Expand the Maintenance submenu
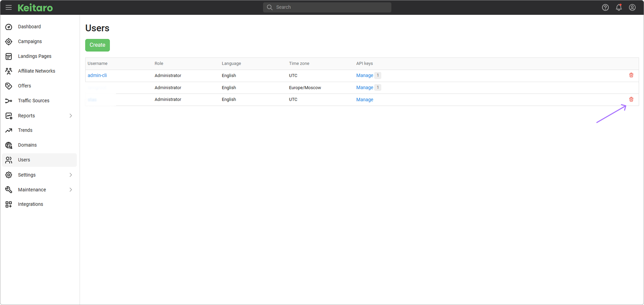 click(x=71, y=190)
